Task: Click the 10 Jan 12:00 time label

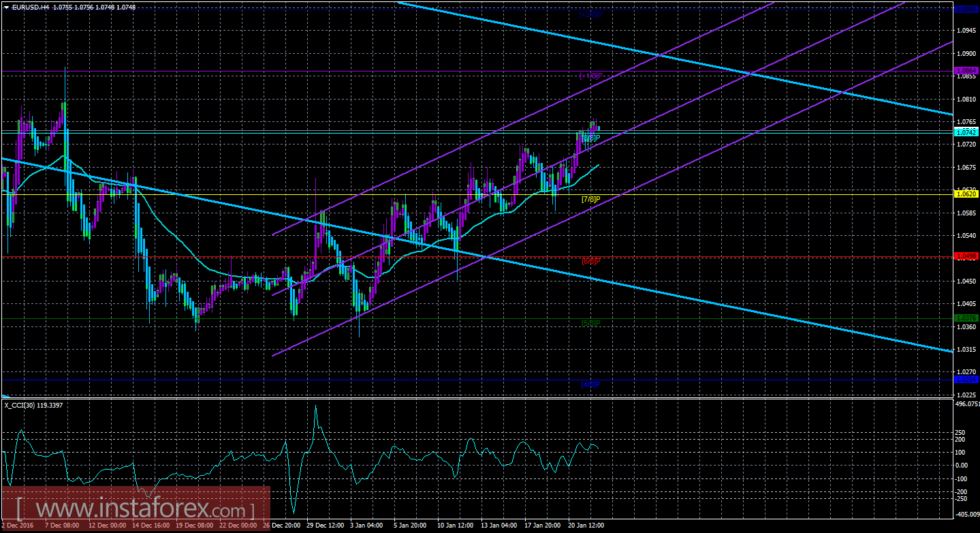Action: click(456, 526)
